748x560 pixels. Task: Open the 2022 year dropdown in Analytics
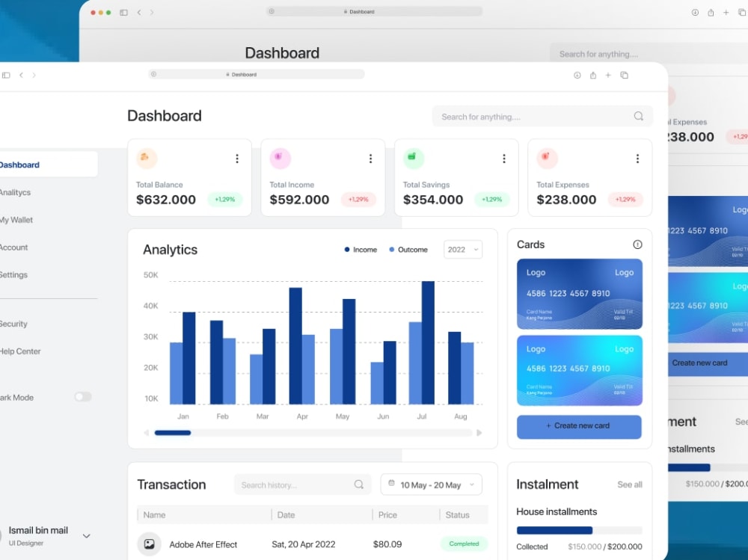463,250
